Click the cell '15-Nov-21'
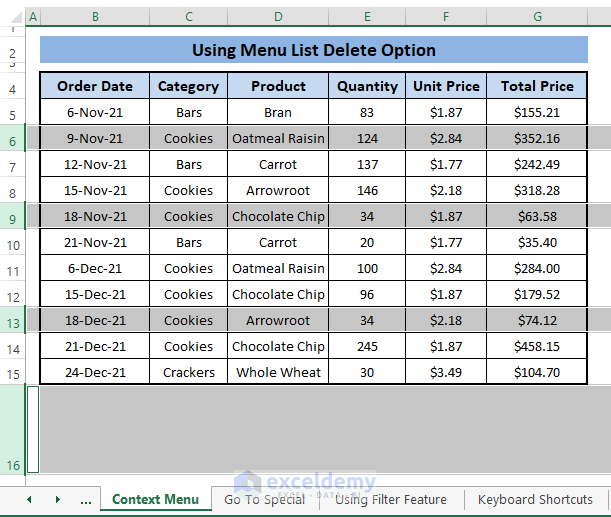This screenshot has height=517, width=611. click(x=95, y=191)
